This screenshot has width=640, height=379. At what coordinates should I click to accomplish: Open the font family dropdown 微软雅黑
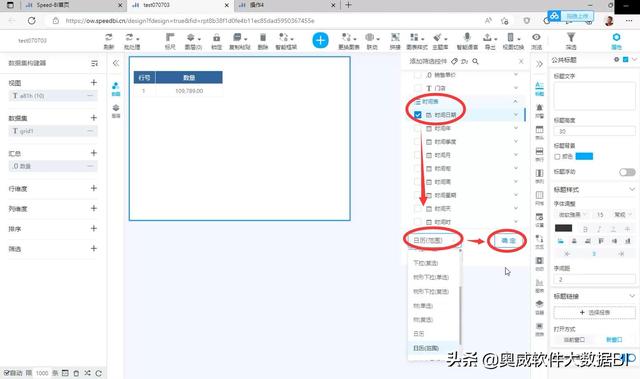(572, 215)
